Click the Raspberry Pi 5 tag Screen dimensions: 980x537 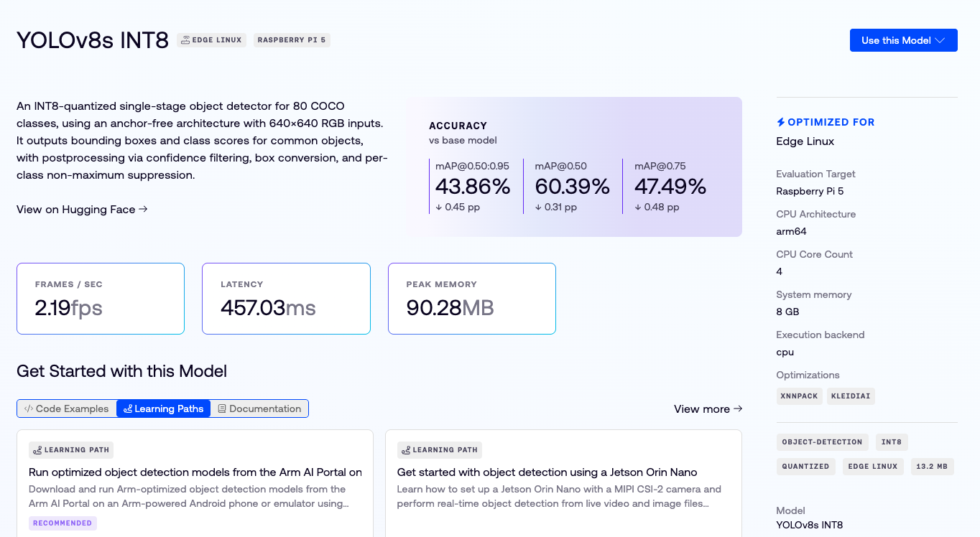(x=292, y=40)
